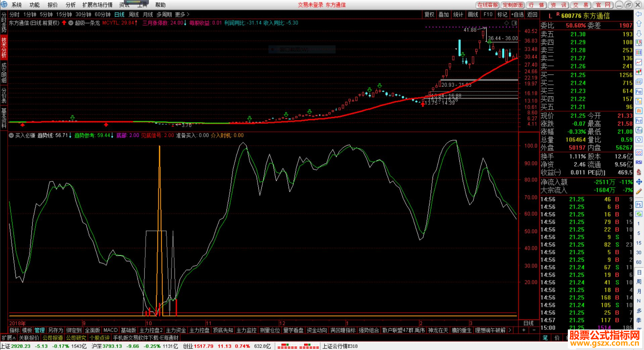This screenshot has width=644, height=350.
Task: Click the diamond icon above the price chart
Action: 506,23
